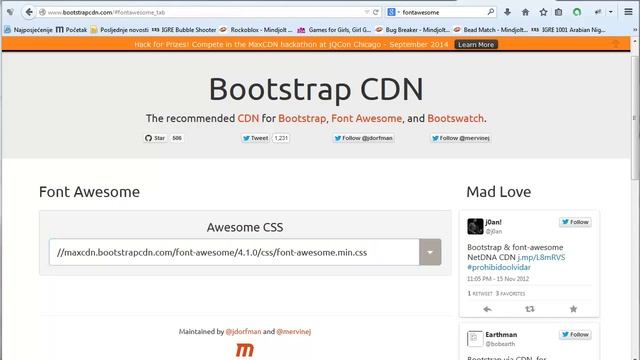Show more bookmarks overflow chevron
Image resolution: width=640 pixels, height=360 pixels.
pyautogui.click(x=635, y=30)
